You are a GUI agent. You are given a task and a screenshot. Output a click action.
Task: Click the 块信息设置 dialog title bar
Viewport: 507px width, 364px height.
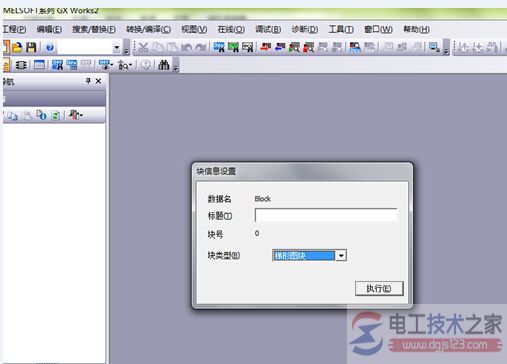302,171
